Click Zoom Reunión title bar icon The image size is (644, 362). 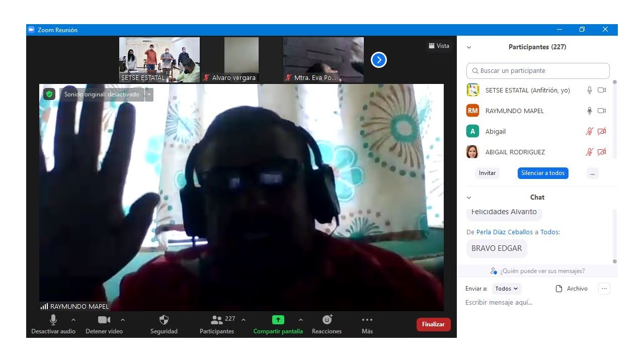coord(31,30)
